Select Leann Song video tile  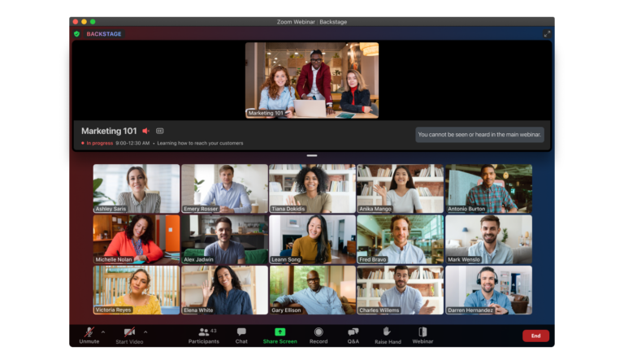coord(312,240)
